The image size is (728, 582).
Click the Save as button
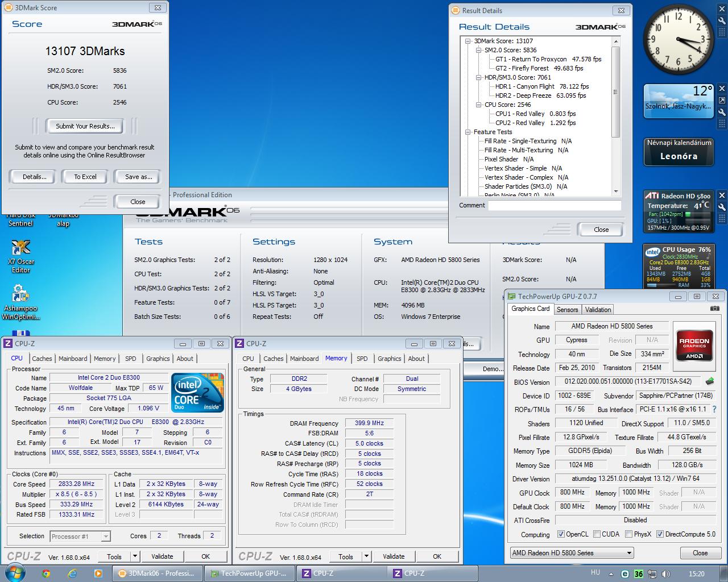138,177
